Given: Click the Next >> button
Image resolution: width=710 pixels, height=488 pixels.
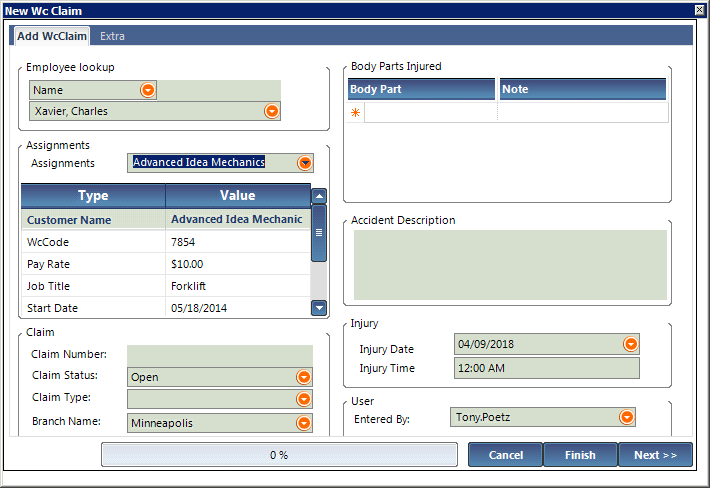Looking at the screenshot, I should tap(655, 455).
